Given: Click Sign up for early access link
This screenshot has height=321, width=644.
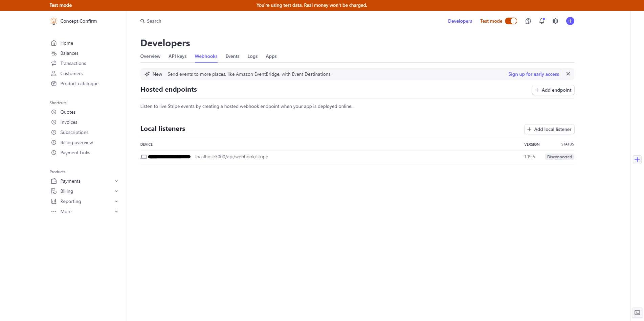Looking at the screenshot, I should coord(533,74).
